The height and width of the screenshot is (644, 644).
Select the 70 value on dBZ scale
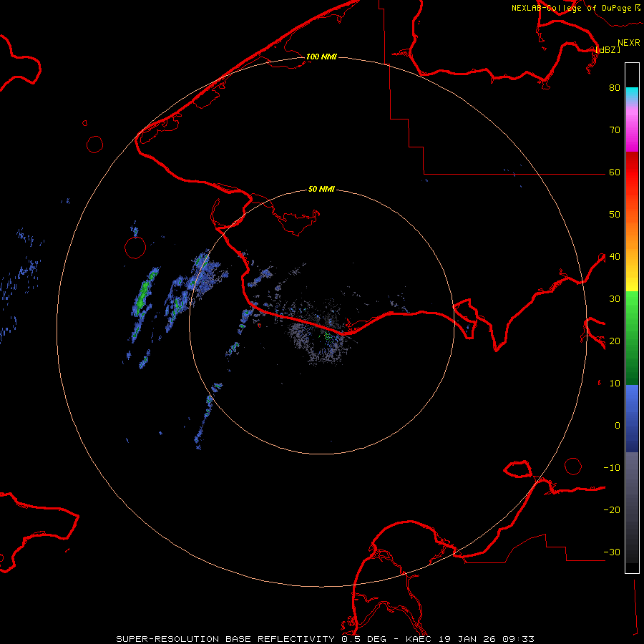615,130
